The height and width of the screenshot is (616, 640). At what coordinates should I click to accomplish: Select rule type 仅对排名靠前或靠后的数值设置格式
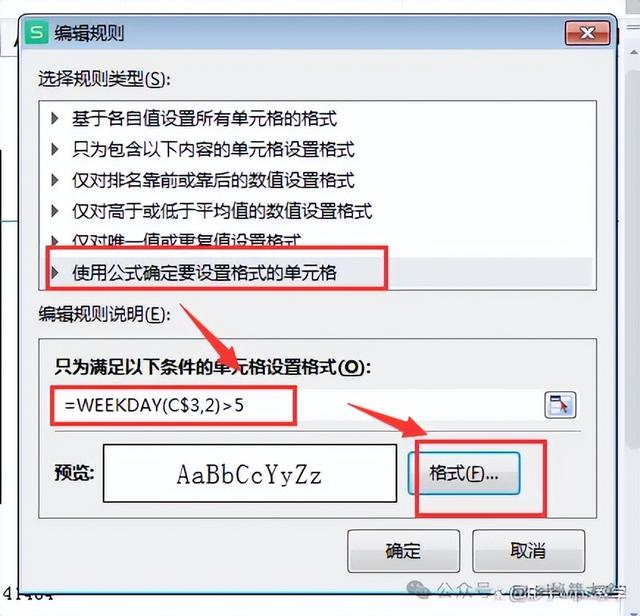point(213,180)
